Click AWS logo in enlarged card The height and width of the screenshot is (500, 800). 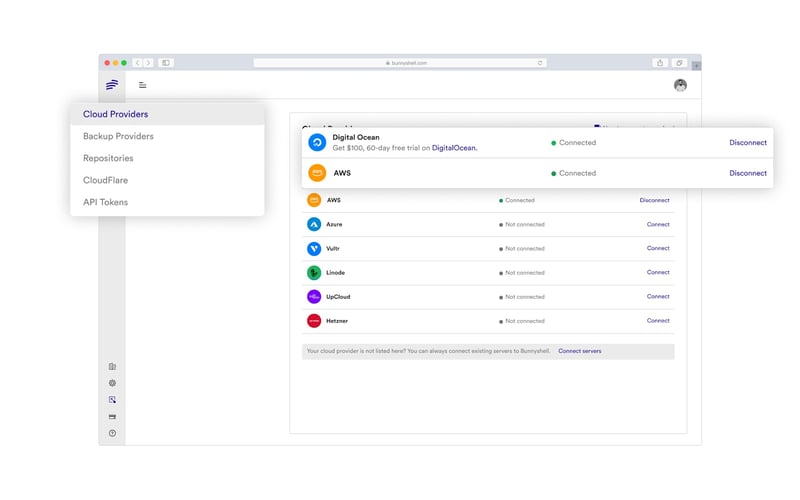pyautogui.click(x=317, y=173)
